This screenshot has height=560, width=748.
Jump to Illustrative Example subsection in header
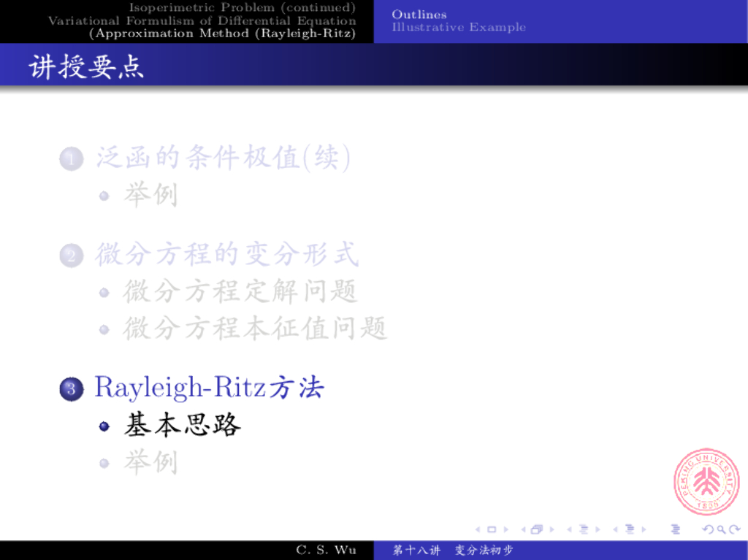click(x=459, y=27)
